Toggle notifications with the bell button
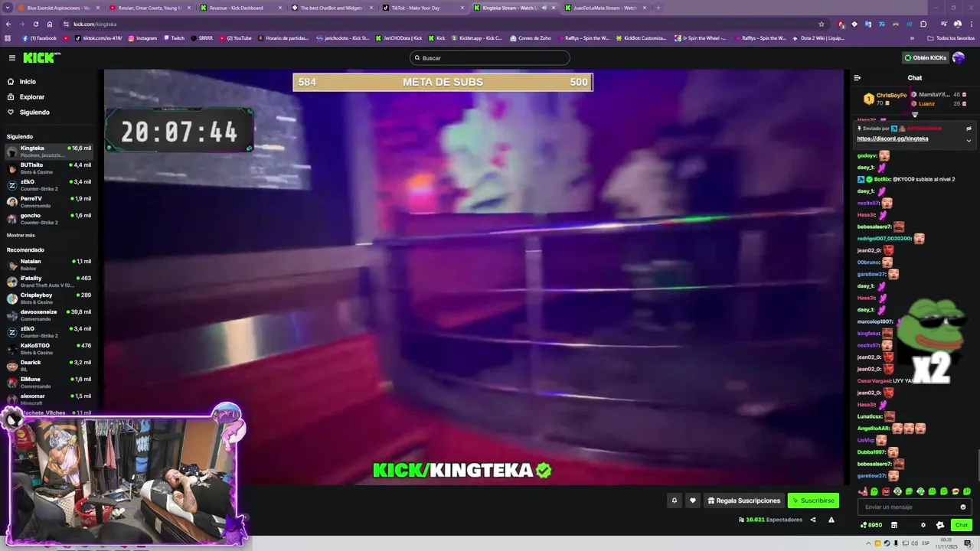Screen dimensions: 980x551 pos(675,500)
